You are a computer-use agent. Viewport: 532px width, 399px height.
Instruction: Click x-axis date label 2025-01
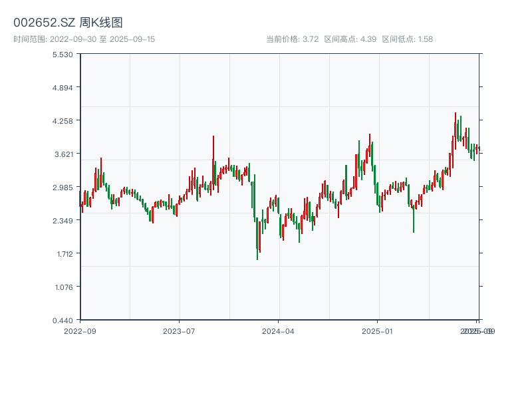point(377,331)
